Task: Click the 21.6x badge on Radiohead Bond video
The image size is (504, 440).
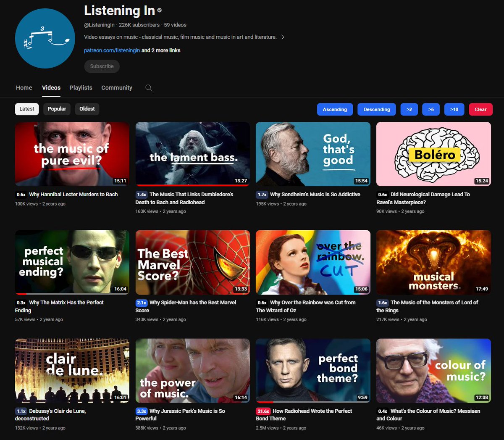Action: 263,411
